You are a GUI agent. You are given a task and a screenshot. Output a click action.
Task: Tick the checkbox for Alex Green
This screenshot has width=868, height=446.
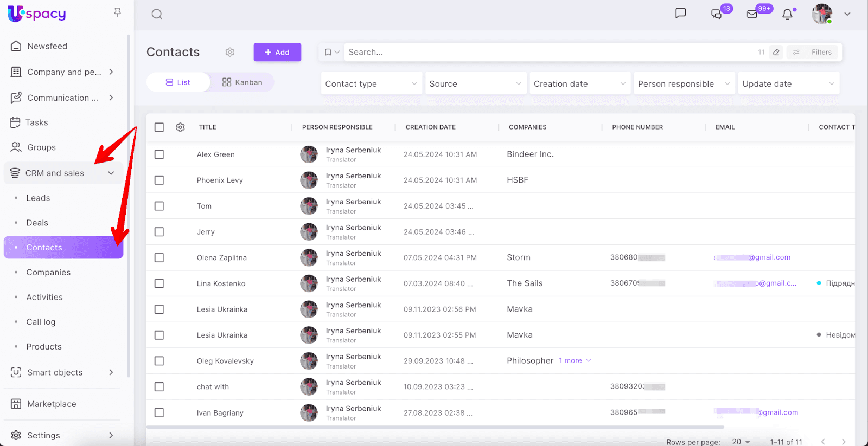point(159,154)
